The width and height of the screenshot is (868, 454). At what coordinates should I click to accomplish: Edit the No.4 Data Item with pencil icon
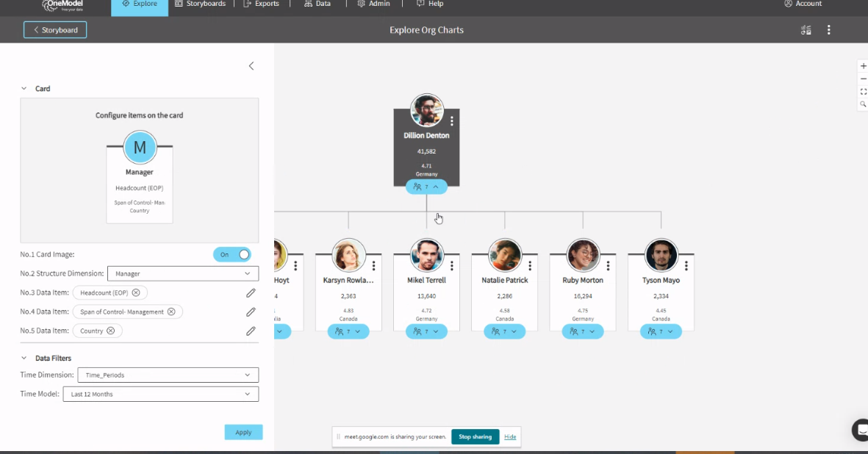coord(251,312)
